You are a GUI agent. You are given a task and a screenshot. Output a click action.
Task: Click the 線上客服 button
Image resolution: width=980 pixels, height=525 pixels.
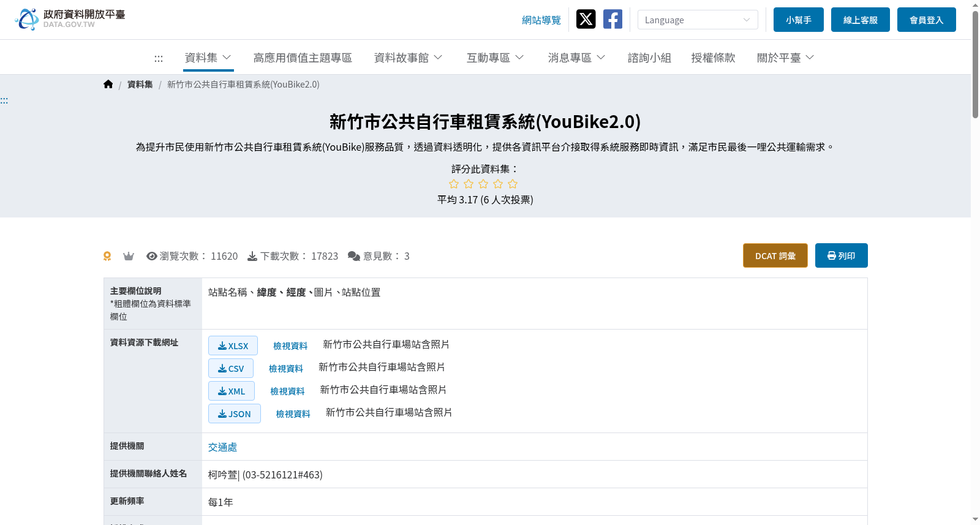tap(861, 20)
